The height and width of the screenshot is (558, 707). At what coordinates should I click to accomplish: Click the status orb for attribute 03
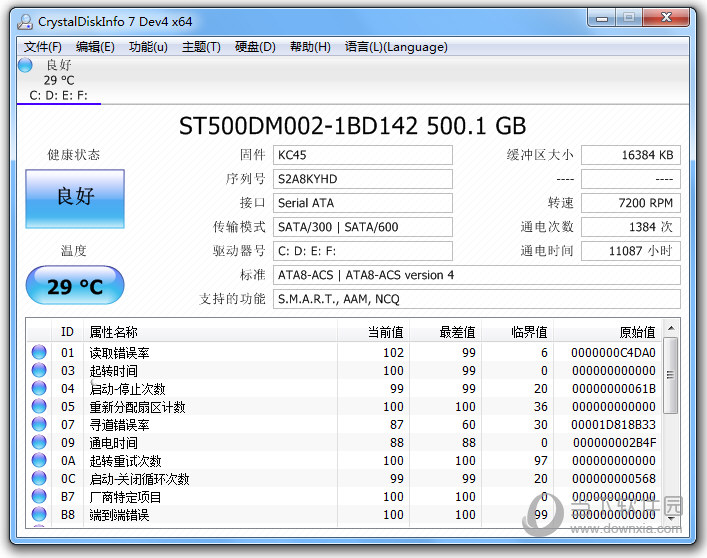[x=39, y=370]
